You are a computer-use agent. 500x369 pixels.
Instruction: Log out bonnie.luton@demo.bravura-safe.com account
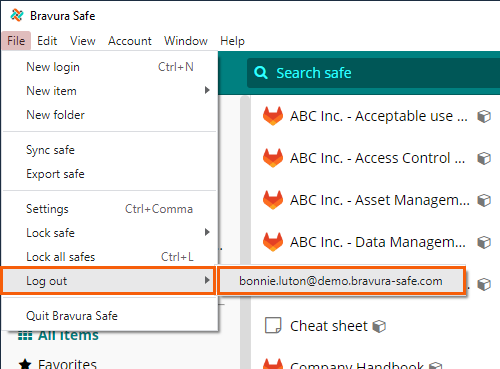pyautogui.click(x=341, y=281)
